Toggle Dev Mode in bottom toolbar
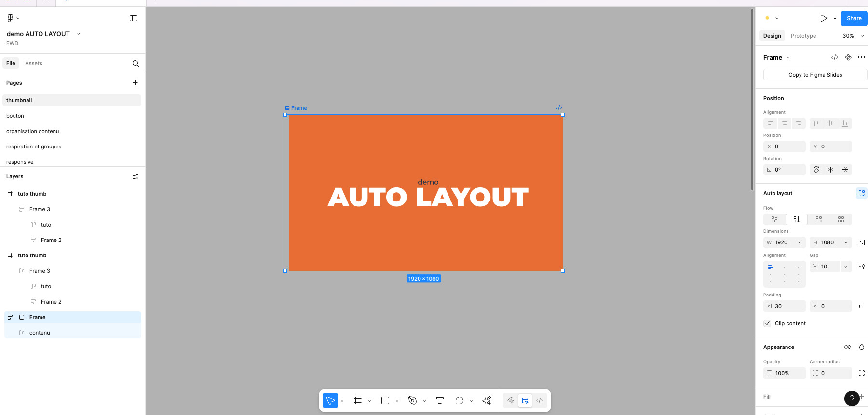 tap(540, 401)
